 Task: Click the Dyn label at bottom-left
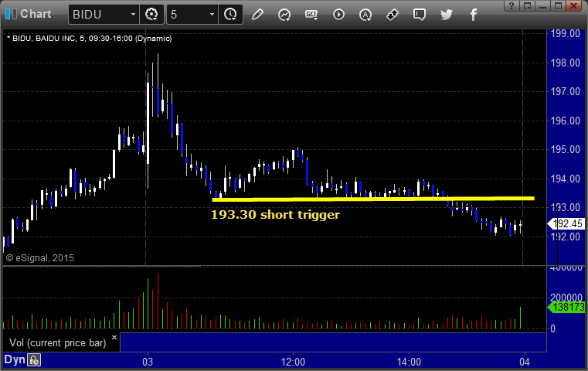pos(15,359)
